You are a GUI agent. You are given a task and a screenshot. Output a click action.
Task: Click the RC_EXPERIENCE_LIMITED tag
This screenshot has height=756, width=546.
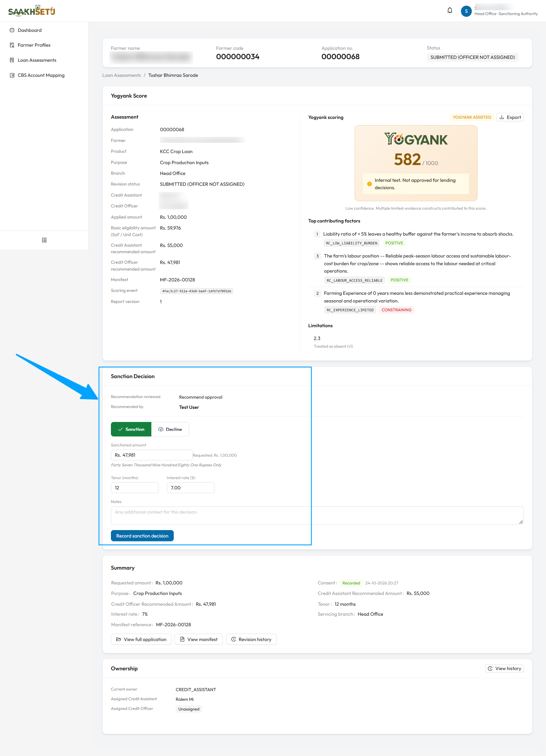[350, 310]
